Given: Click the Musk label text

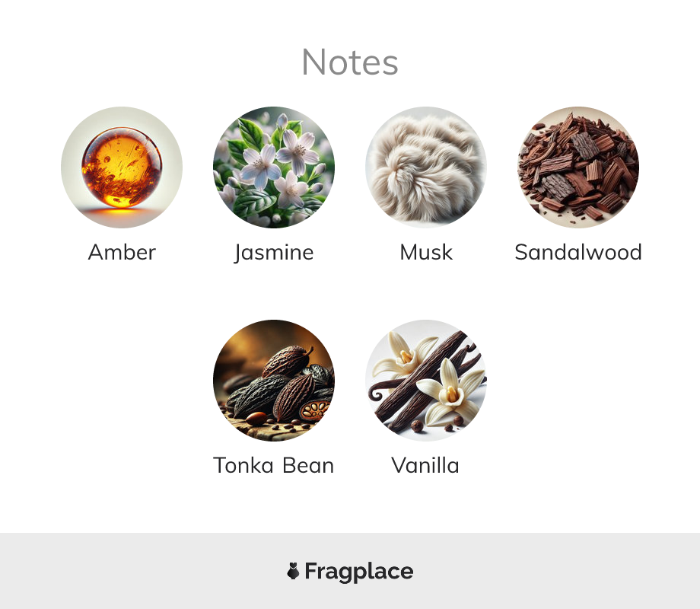Looking at the screenshot, I should tap(426, 252).
